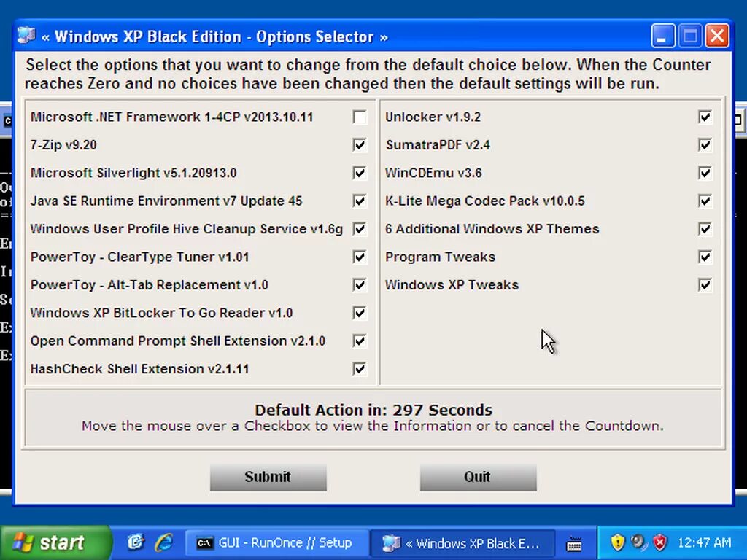
Task: Disable K-Lite Mega Codec Pack checkbox
Action: pyautogui.click(x=705, y=201)
